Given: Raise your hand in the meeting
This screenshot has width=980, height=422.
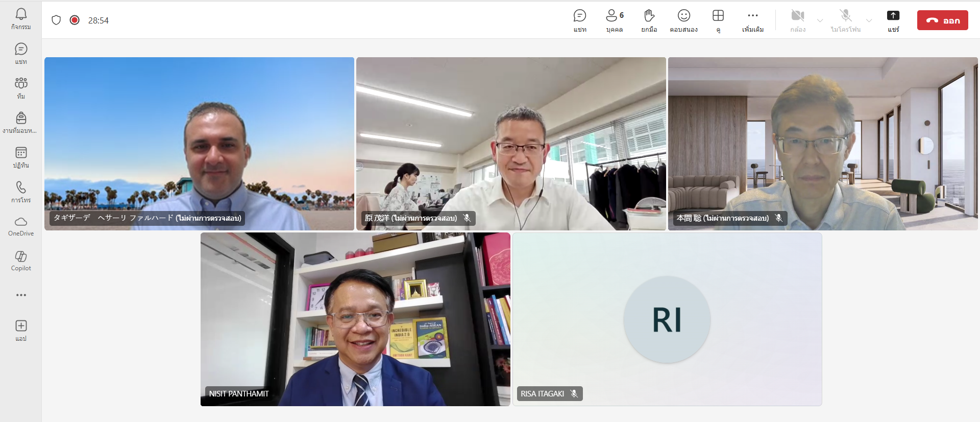Looking at the screenshot, I should click(x=649, y=20).
